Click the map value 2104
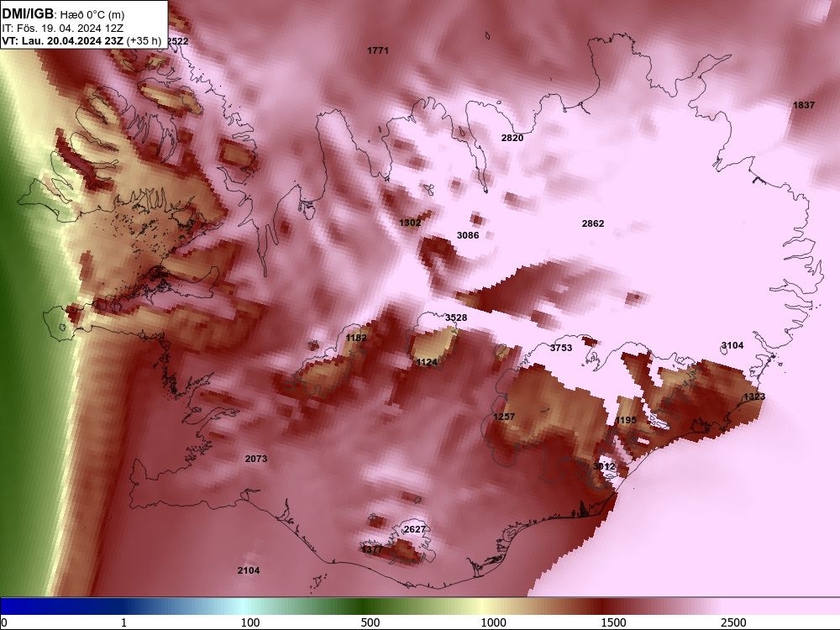 249,570
